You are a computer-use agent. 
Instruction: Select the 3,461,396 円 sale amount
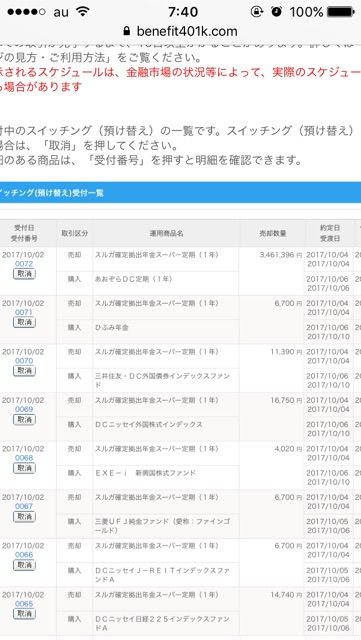click(x=281, y=255)
